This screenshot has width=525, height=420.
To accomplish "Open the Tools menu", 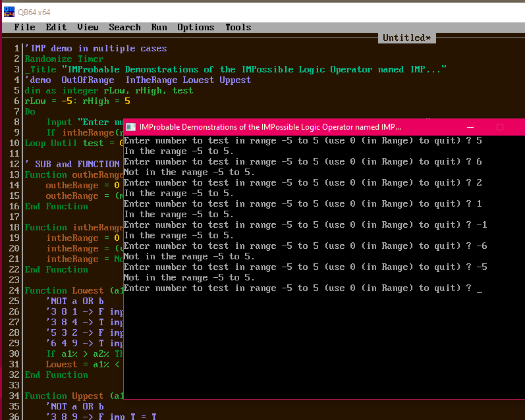I will [238, 27].
